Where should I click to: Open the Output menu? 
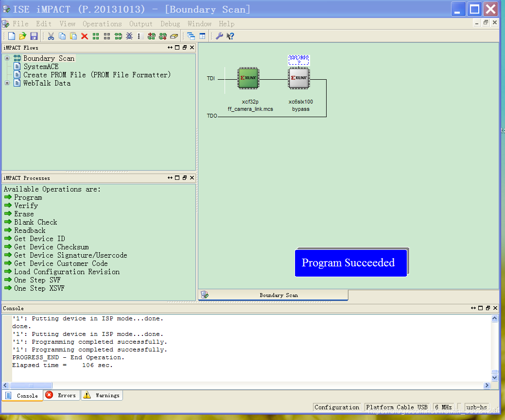(141, 24)
